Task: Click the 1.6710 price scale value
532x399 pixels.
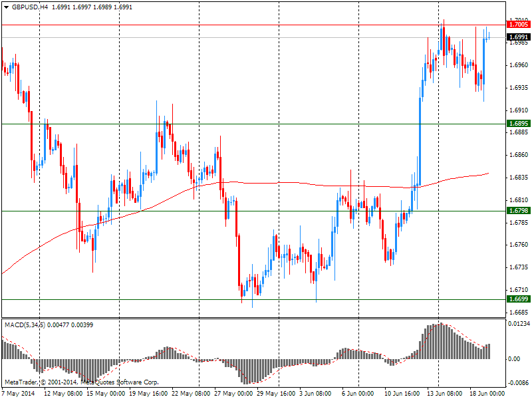Action: 519,290
